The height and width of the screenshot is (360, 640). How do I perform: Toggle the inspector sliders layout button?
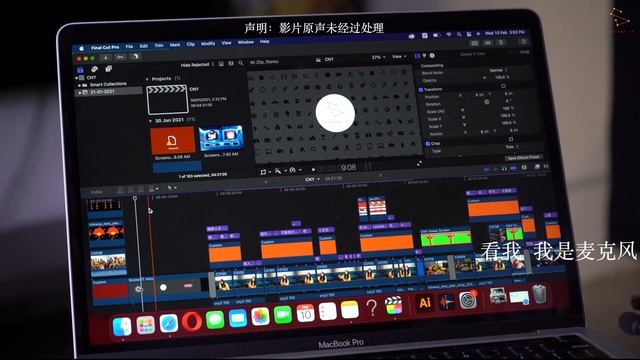[x=501, y=42]
